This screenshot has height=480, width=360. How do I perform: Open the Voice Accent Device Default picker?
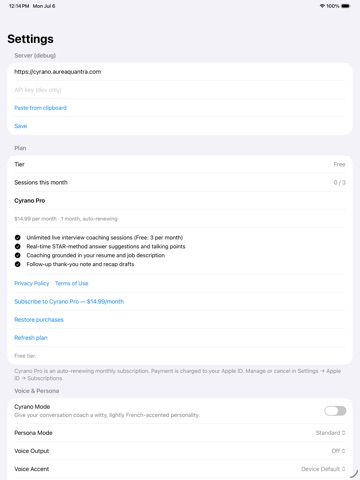[x=323, y=469]
